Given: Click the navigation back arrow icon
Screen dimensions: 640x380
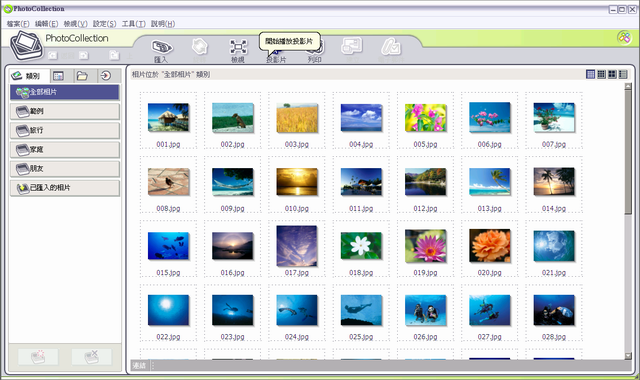Looking at the screenshot, I should [53, 55].
